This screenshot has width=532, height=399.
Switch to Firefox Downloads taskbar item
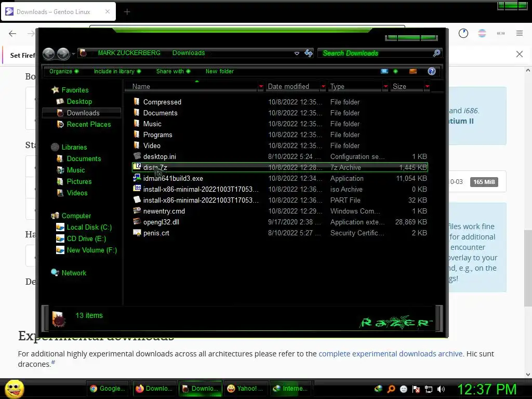tap(154, 389)
